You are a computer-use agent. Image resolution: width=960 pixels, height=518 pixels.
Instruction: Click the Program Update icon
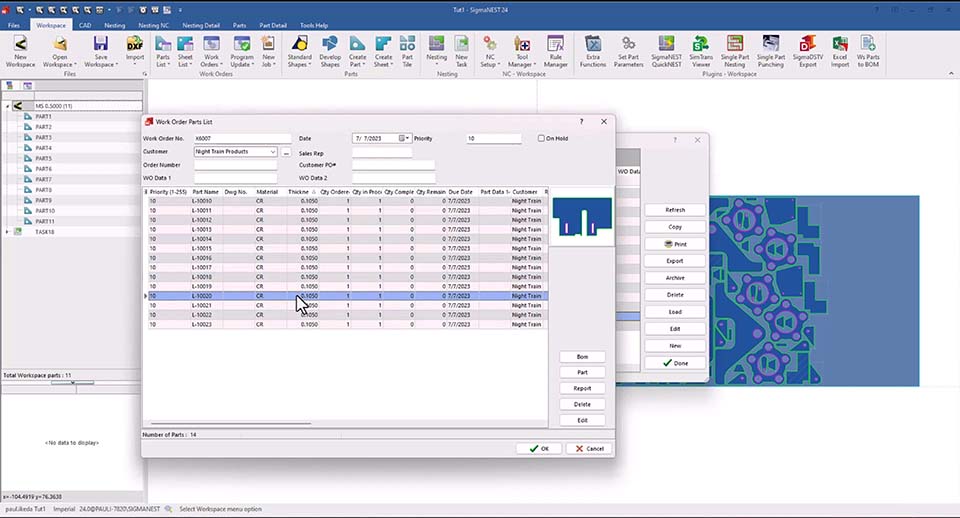[x=242, y=51]
